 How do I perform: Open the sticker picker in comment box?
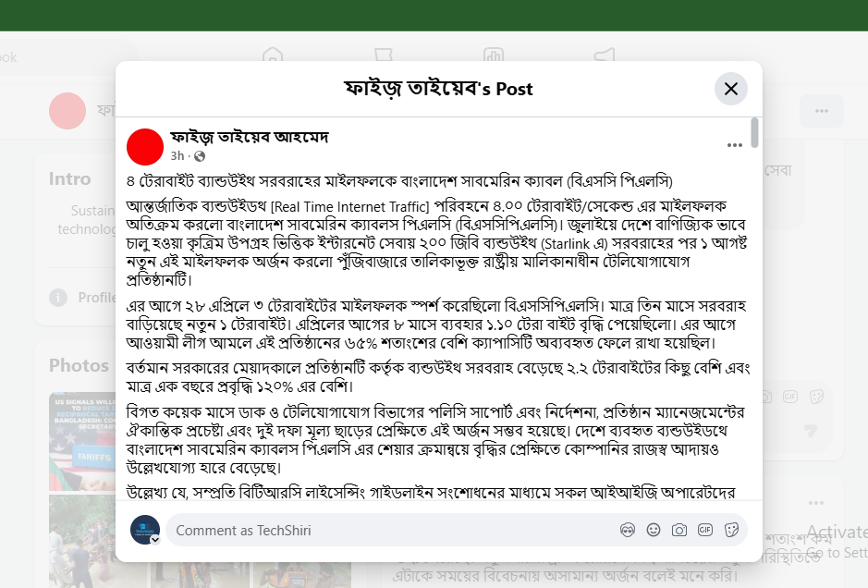tap(731, 530)
